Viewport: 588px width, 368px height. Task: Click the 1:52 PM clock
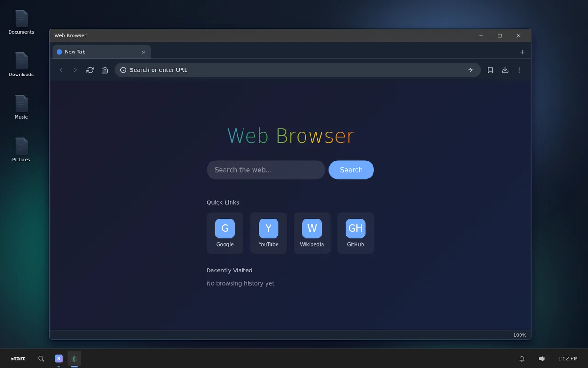click(x=568, y=358)
